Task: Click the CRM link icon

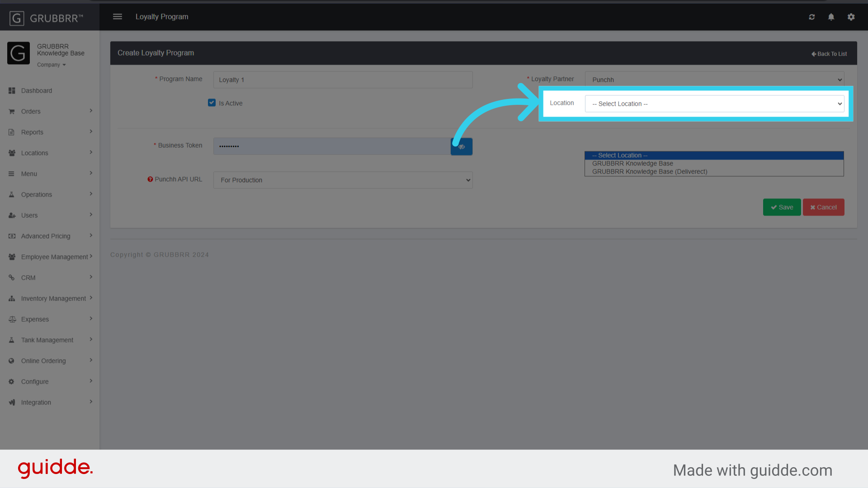Action: pos(12,278)
